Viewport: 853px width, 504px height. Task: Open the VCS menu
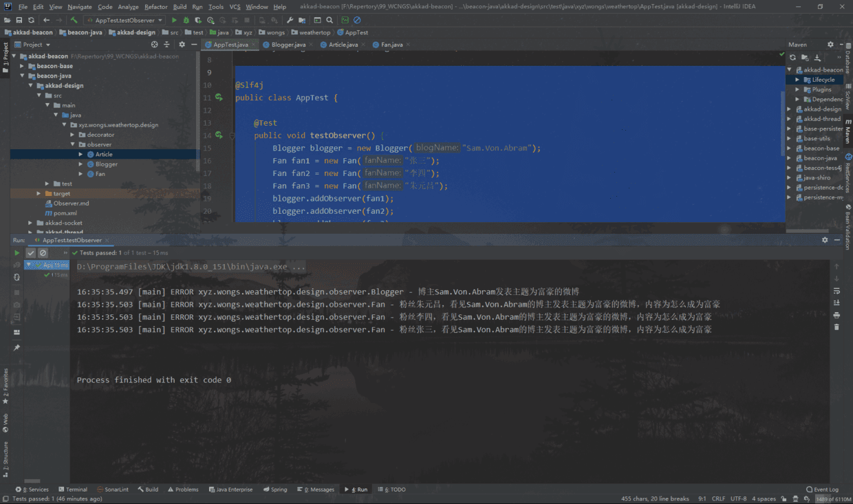click(235, 7)
